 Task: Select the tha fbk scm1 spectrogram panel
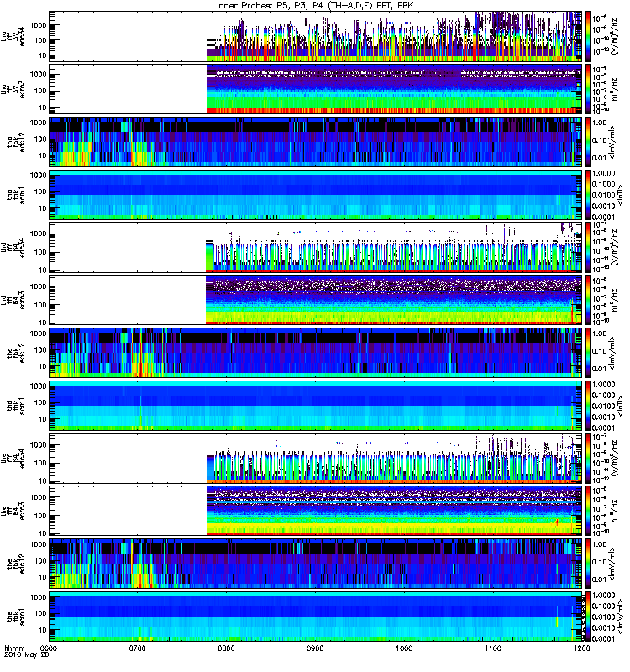pyautogui.click(x=316, y=195)
